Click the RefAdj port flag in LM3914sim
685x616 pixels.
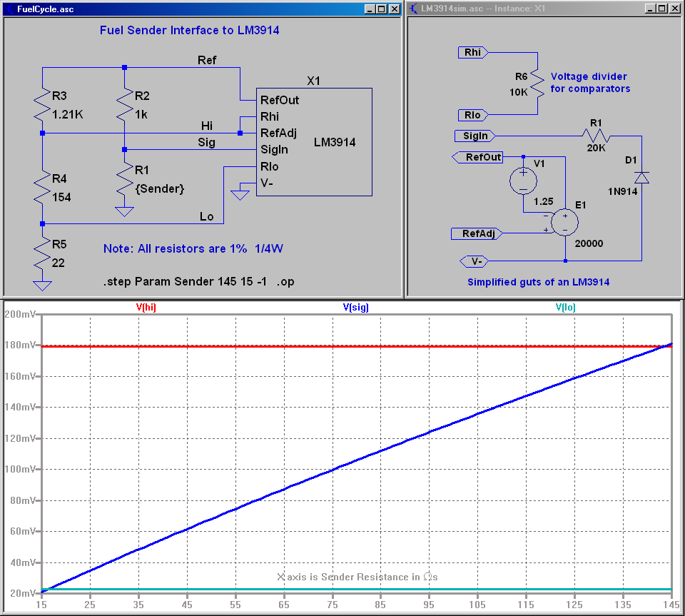477,233
